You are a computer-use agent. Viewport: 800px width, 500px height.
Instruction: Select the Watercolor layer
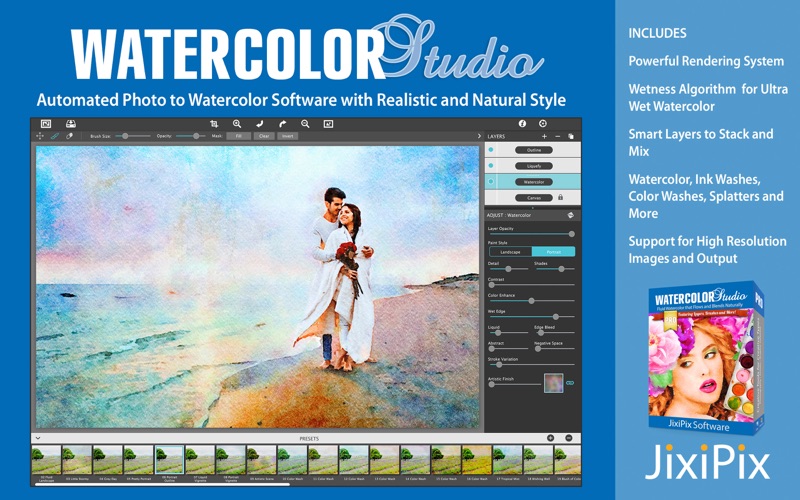point(534,182)
